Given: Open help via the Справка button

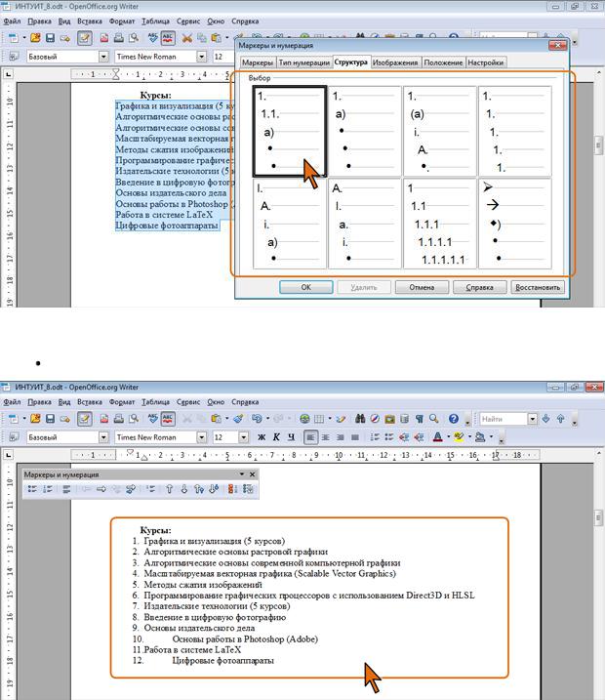Looking at the screenshot, I should click(x=480, y=287).
